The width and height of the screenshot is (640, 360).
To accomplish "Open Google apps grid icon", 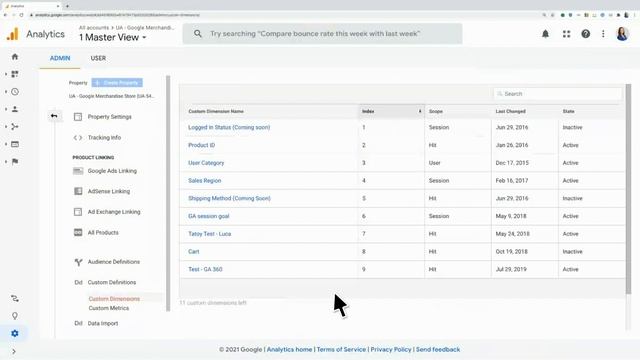I will point(567,34).
